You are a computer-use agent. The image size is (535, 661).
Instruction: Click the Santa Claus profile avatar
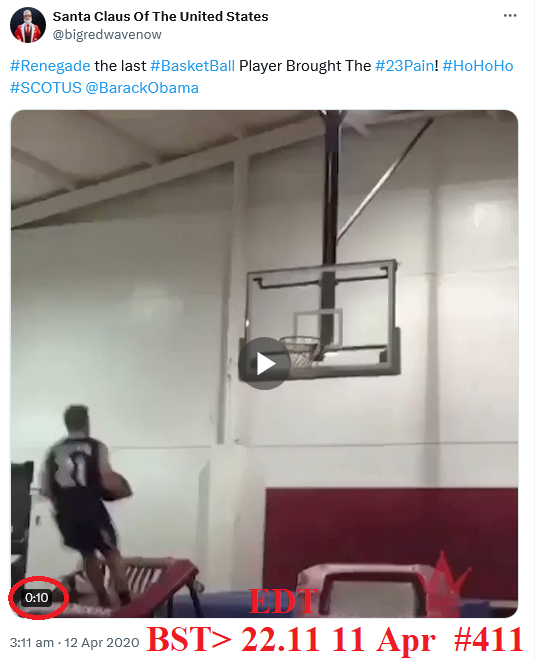[28, 25]
